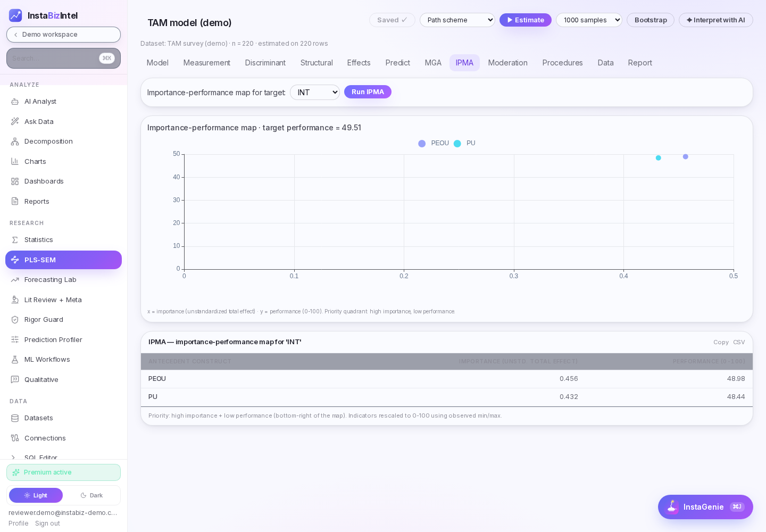The width and height of the screenshot is (766, 532).
Task: Switch to Dark theme
Action: (91, 495)
